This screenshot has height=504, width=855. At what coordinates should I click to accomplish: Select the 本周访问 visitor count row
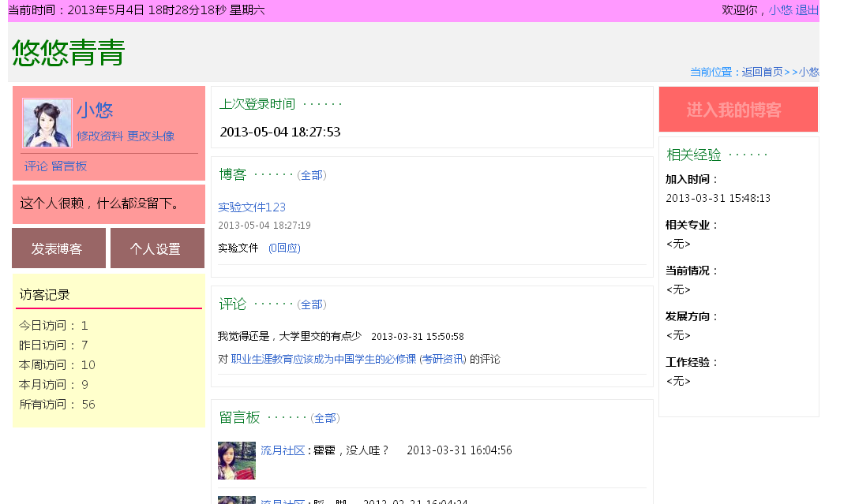click(58, 364)
